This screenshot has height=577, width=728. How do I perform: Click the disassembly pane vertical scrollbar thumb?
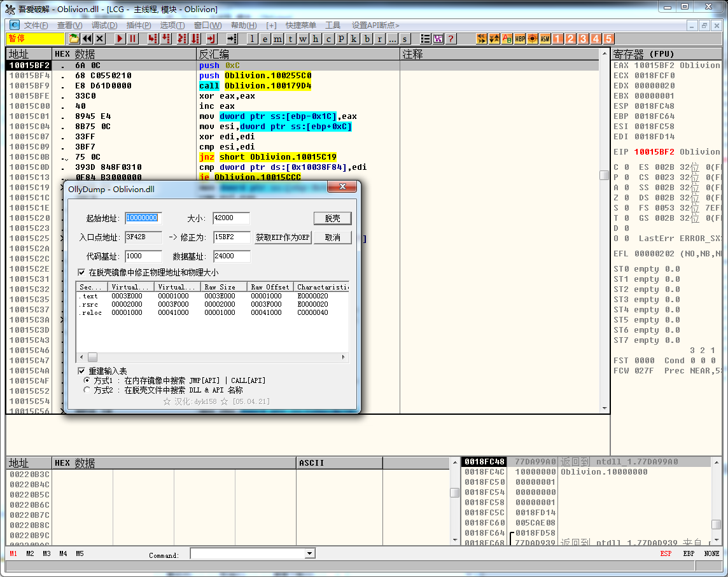604,175
